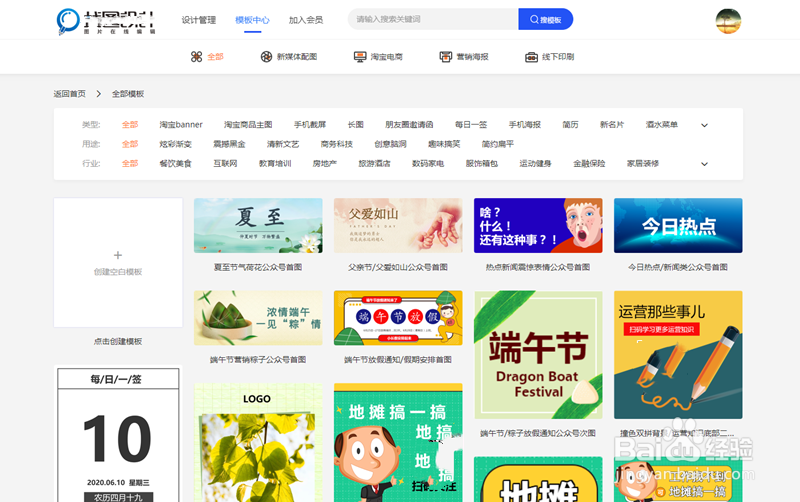
Task: Filter industry by 运动健身
Action: pos(535,163)
